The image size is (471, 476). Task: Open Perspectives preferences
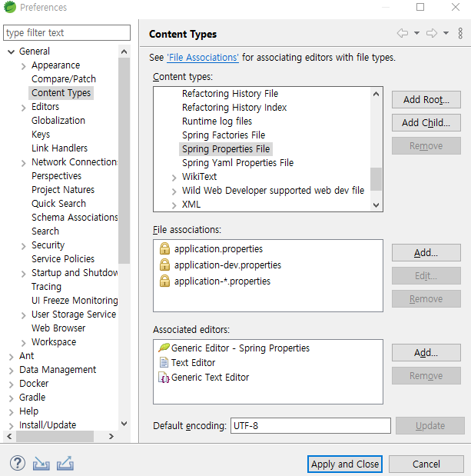pos(56,176)
